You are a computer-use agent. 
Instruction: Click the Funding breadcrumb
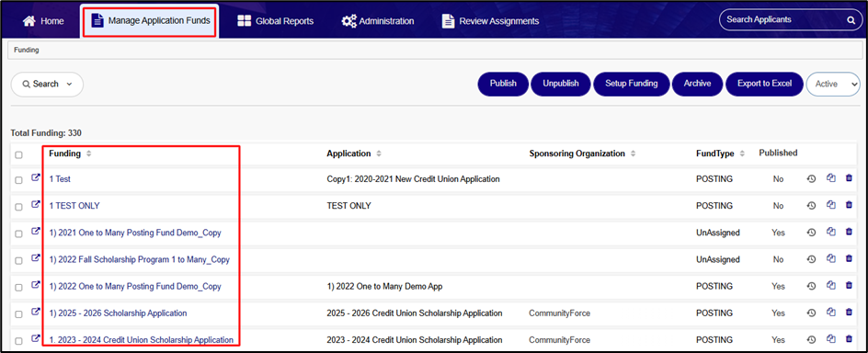click(x=26, y=50)
